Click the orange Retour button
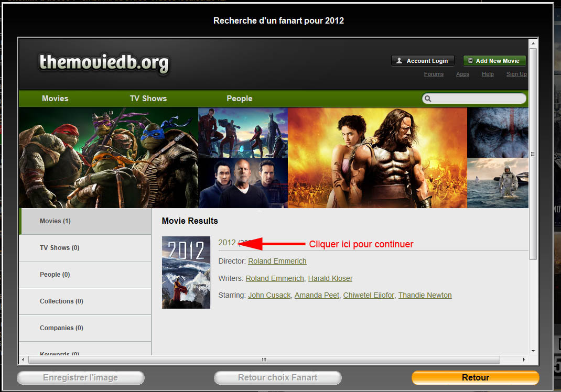 (x=475, y=377)
